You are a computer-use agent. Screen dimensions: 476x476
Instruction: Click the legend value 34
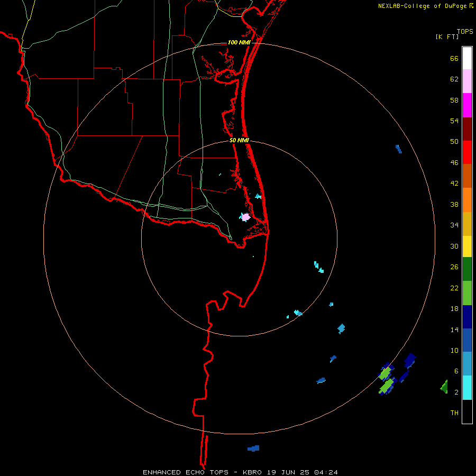454,225
